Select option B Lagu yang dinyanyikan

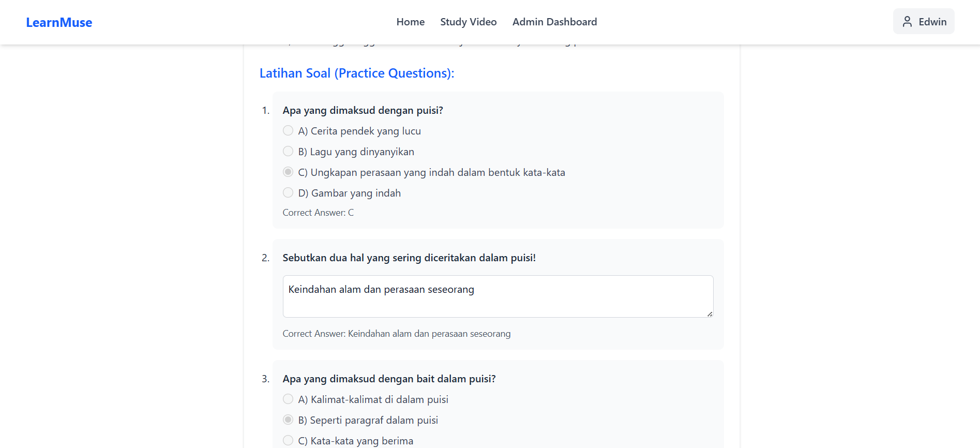(x=288, y=152)
